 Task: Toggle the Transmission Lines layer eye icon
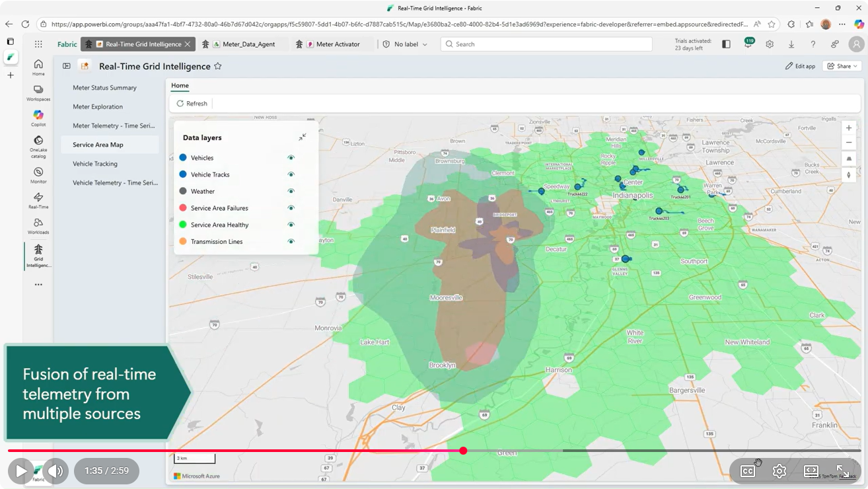click(x=291, y=241)
